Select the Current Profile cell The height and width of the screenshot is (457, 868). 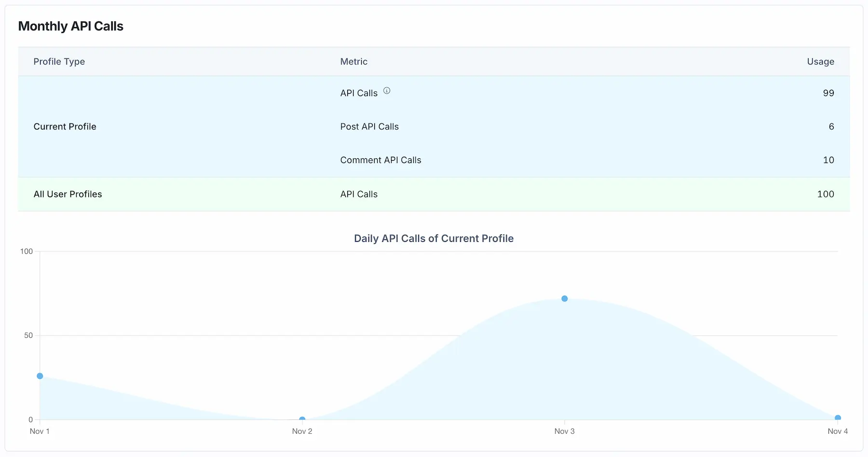[x=65, y=126]
